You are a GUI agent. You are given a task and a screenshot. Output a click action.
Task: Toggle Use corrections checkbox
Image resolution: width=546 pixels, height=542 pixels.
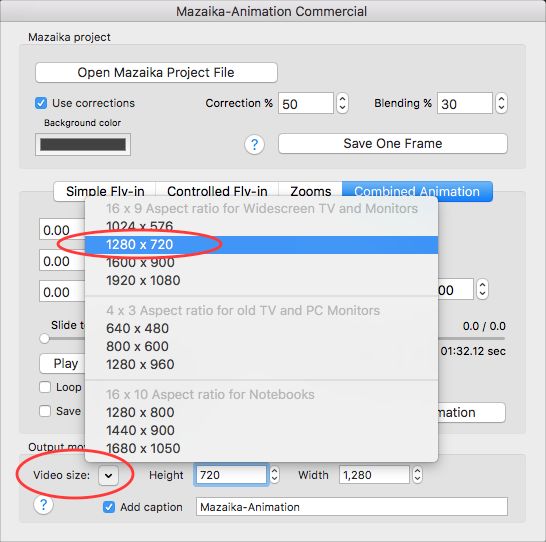(41, 103)
